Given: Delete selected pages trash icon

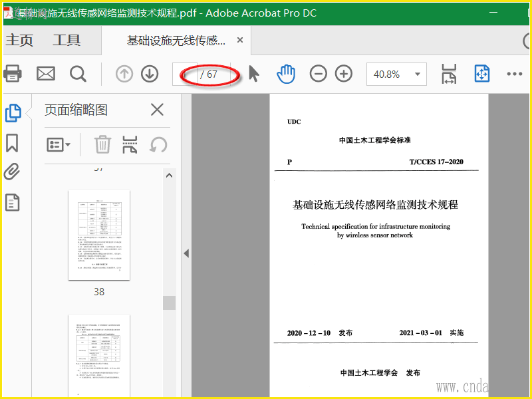Looking at the screenshot, I should click(102, 144).
